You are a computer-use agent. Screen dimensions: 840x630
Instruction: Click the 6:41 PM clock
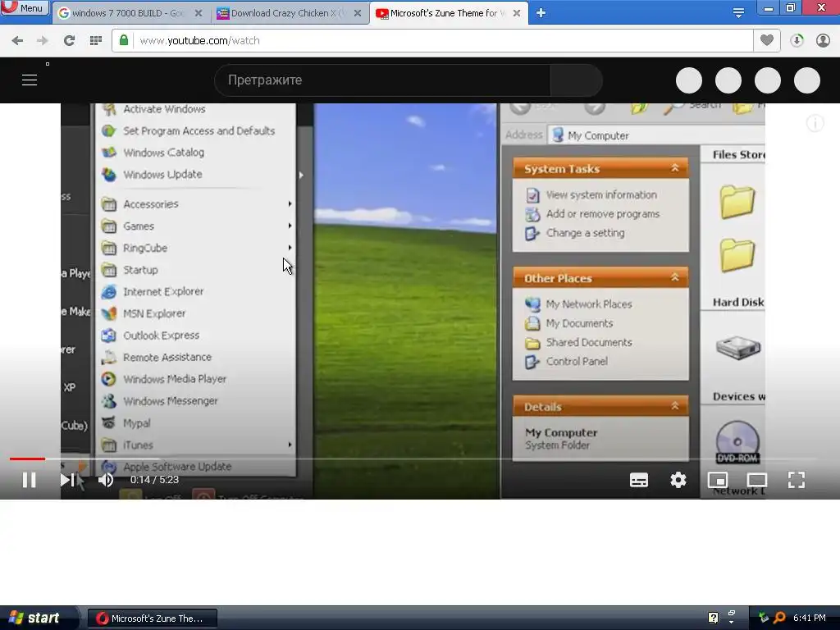810,618
